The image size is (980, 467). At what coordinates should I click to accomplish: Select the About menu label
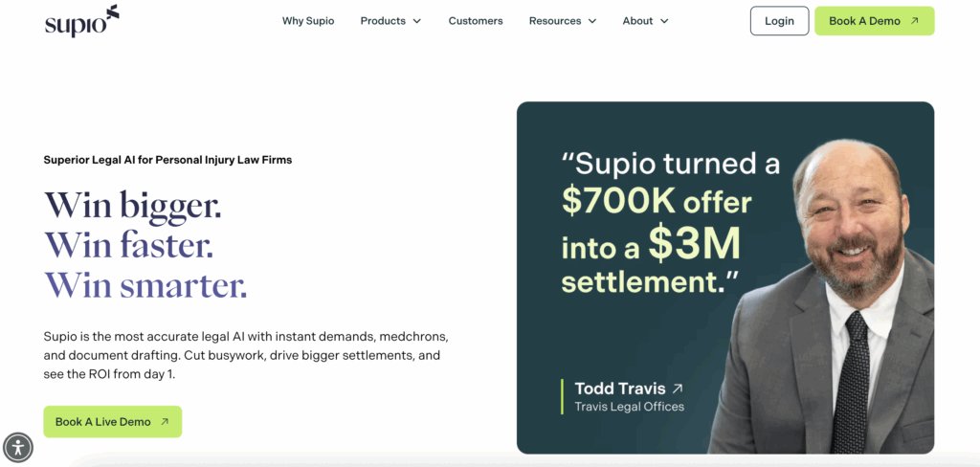pyautogui.click(x=637, y=21)
